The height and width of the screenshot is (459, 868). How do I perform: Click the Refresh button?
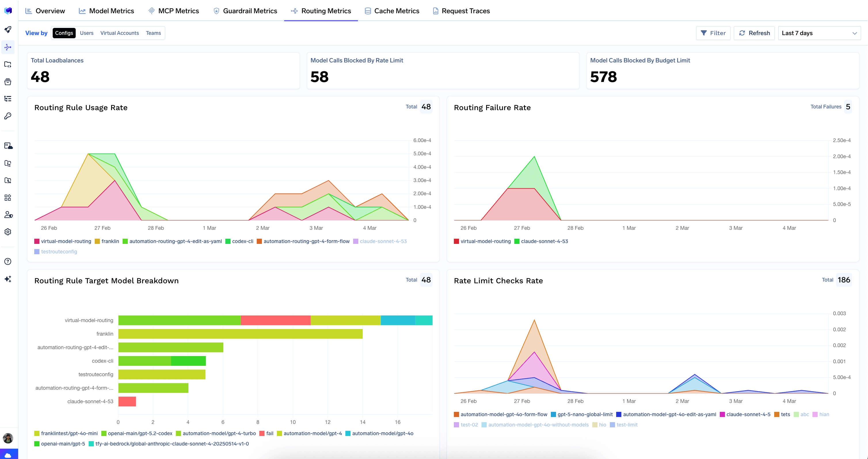754,33
